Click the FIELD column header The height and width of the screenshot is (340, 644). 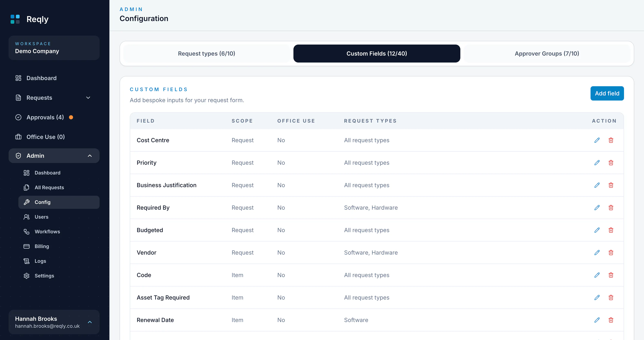(x=145, y=121)
